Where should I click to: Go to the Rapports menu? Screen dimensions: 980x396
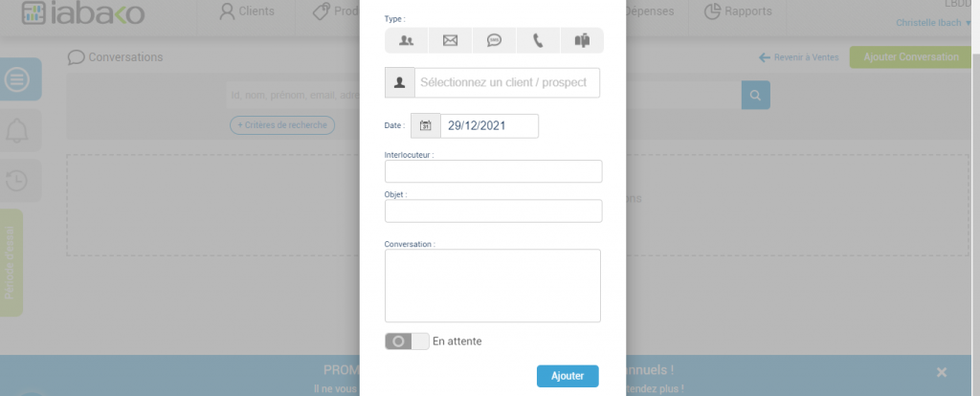(738, 11)
